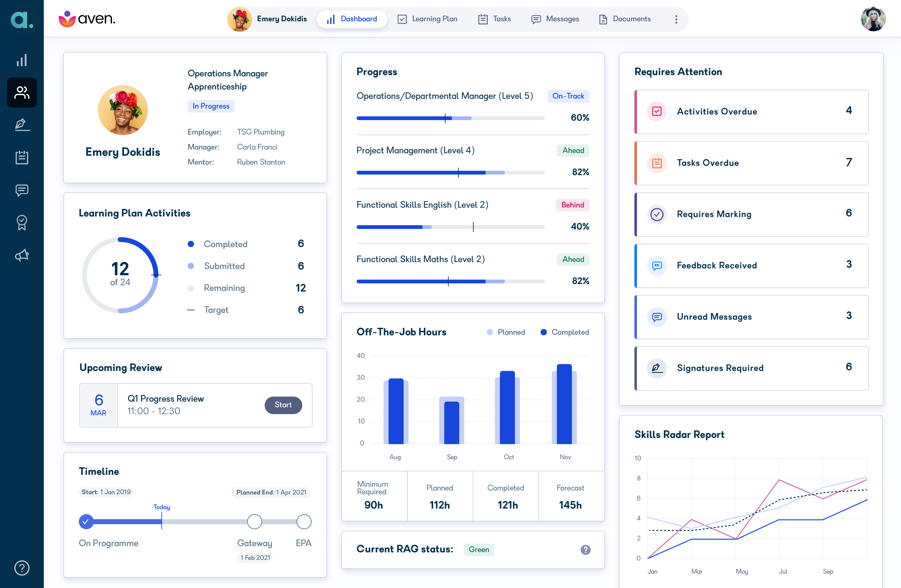Image resolution: width=901 pixels, height=588 pixels.
Task: Switch to the Learning Plan tab
Action: [x=427, y=19]
